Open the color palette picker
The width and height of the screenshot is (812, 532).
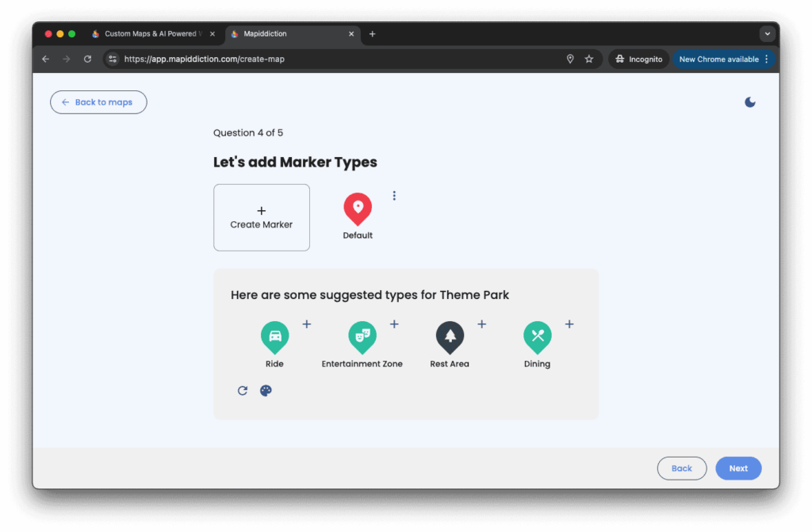(x=266, y=391)
